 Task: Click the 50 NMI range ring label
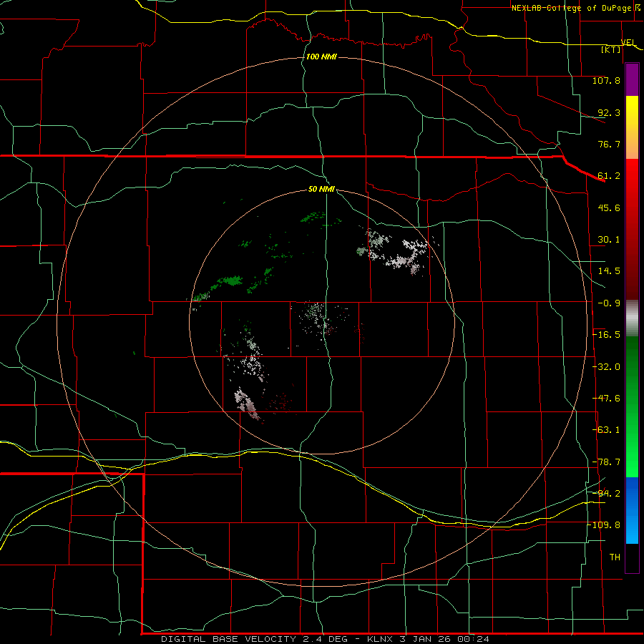[x=321, y=189]
